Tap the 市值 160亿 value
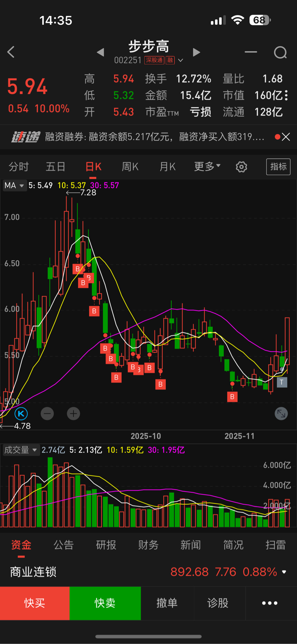This screenshot has height=644, width=297. click(268, 96)
